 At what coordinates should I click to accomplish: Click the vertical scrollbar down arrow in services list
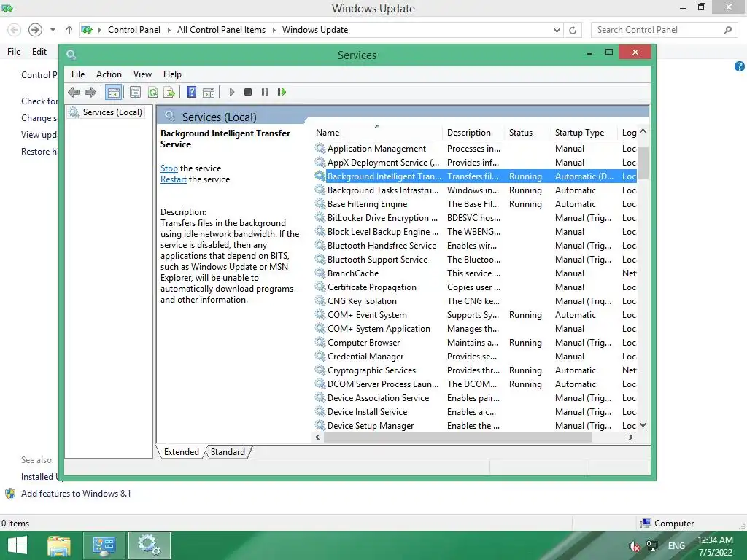coord(643,425)
